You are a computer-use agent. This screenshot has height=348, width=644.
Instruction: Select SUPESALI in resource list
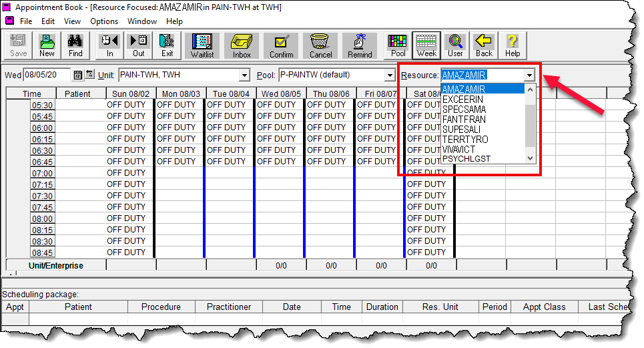[x=482, y=130]
